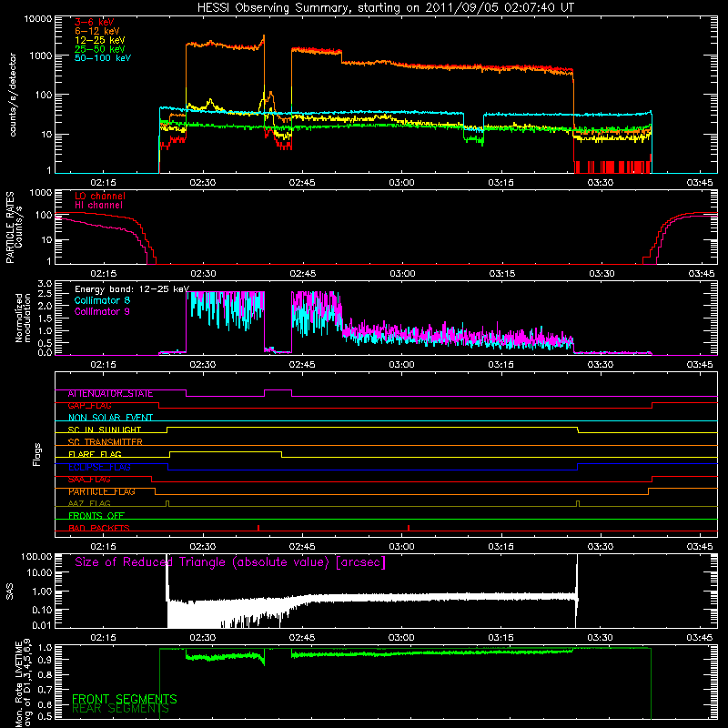728x728 pixels.
Task: Click the ATTENUATOR_STATE flag label
Action: (x=110, y=394)
